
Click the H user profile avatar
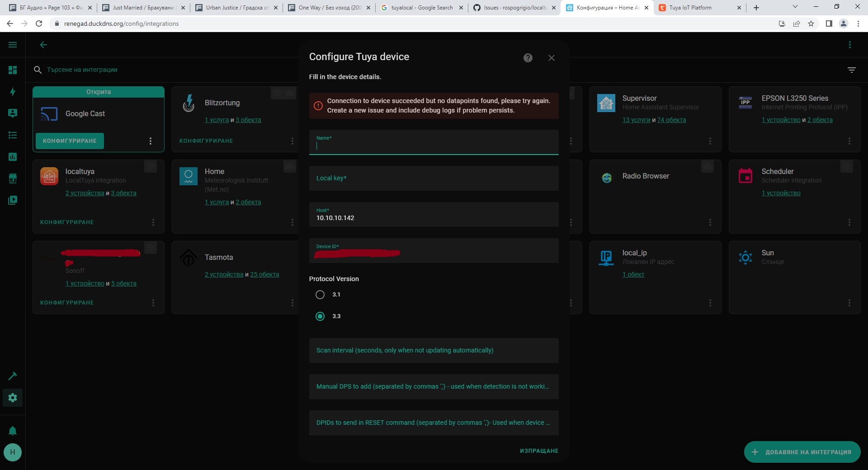(x=13, y=452)
